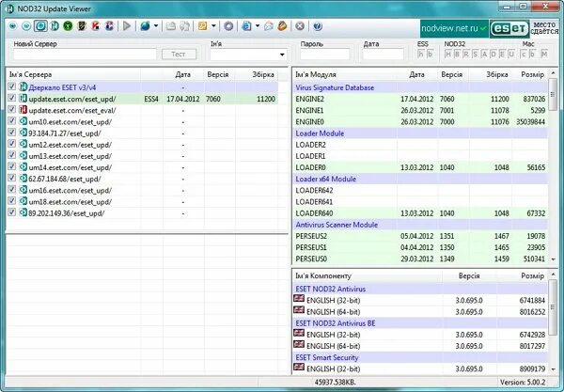Sort servers by the Ім'я Сервера column header
Image resolution: width=564 pixels, height=392 pixels.
tap(73, 74)
